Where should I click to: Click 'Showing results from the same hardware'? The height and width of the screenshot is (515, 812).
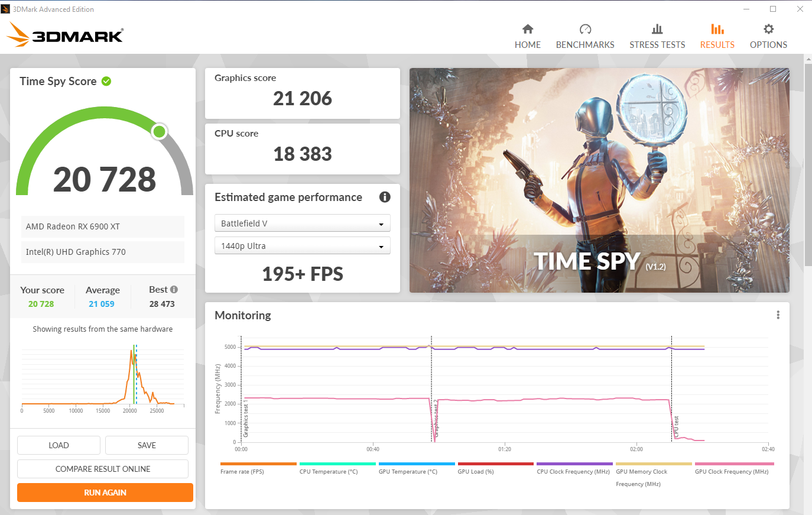click(x=103, y=329)
